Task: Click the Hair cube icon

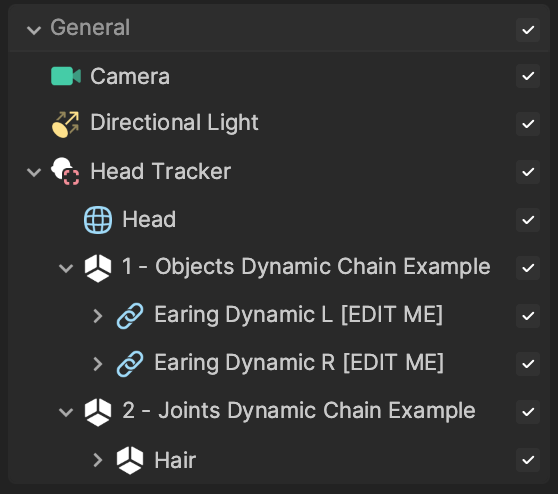Action: tap(130, 460)
